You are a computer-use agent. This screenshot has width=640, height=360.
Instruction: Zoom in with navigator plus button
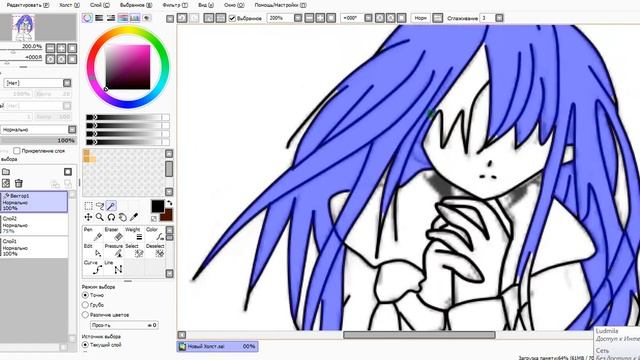pyautogui.click(x=61, y=48)
